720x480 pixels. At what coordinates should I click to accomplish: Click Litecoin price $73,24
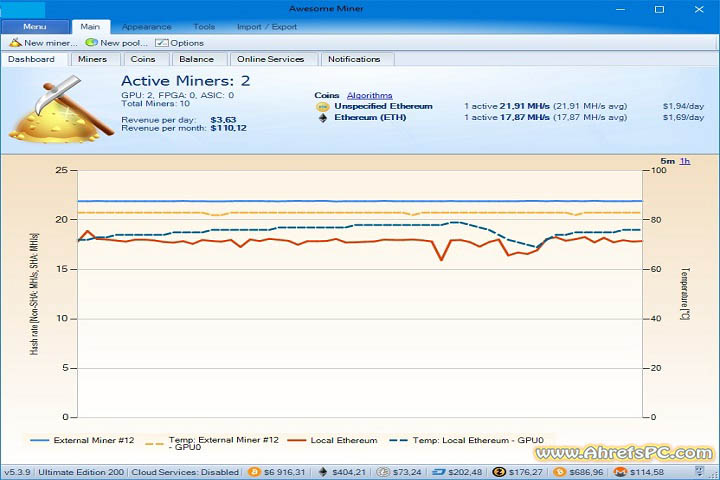[407, 472]
